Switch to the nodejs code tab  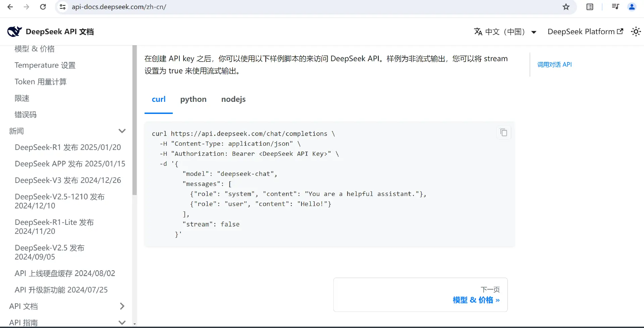(x=233, y=99)
